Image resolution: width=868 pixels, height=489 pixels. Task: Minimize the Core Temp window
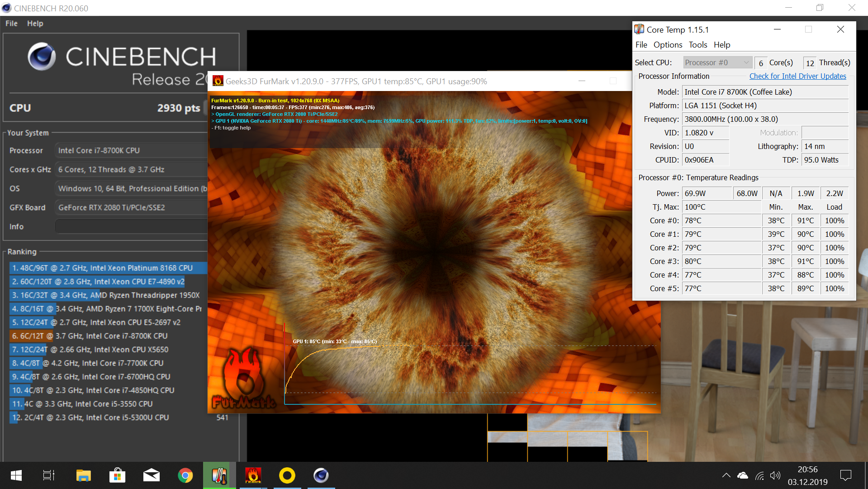point(777,29)
